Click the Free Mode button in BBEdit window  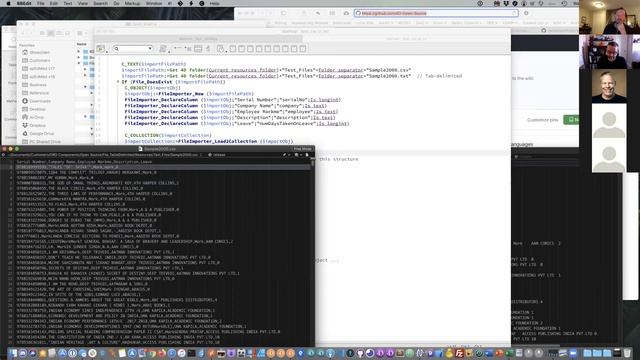[302, 149]
